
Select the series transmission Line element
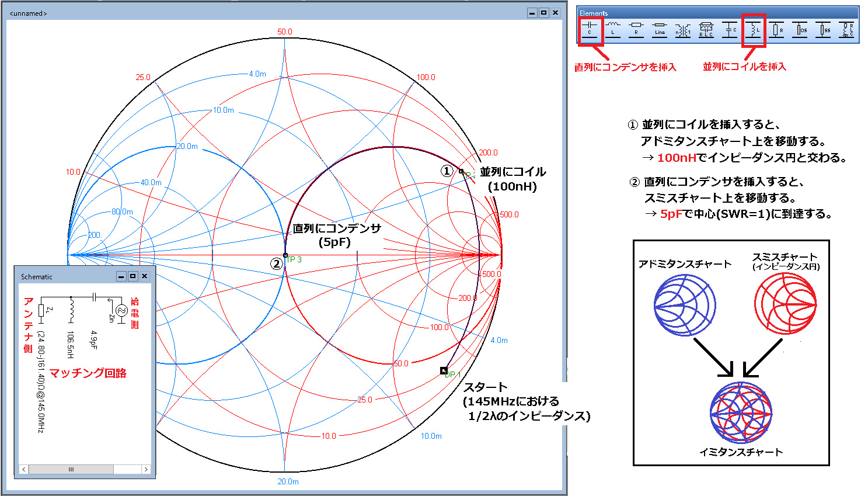[x=660, y=29]
